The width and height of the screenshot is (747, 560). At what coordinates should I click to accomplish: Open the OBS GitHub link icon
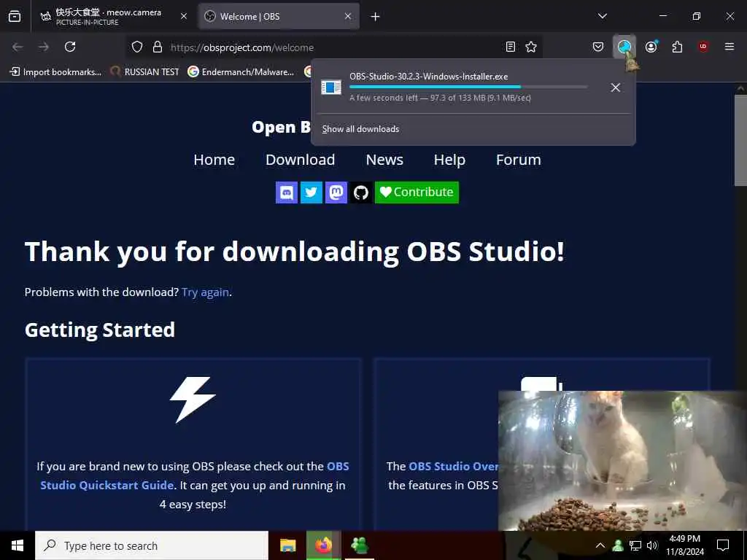pyautogui.click(x=360, y=192)
